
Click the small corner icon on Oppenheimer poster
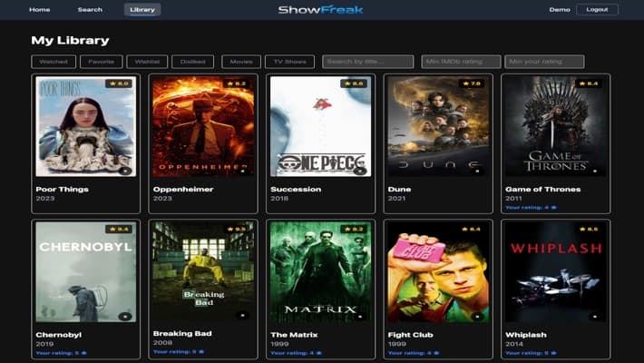(x=243, y=171)
